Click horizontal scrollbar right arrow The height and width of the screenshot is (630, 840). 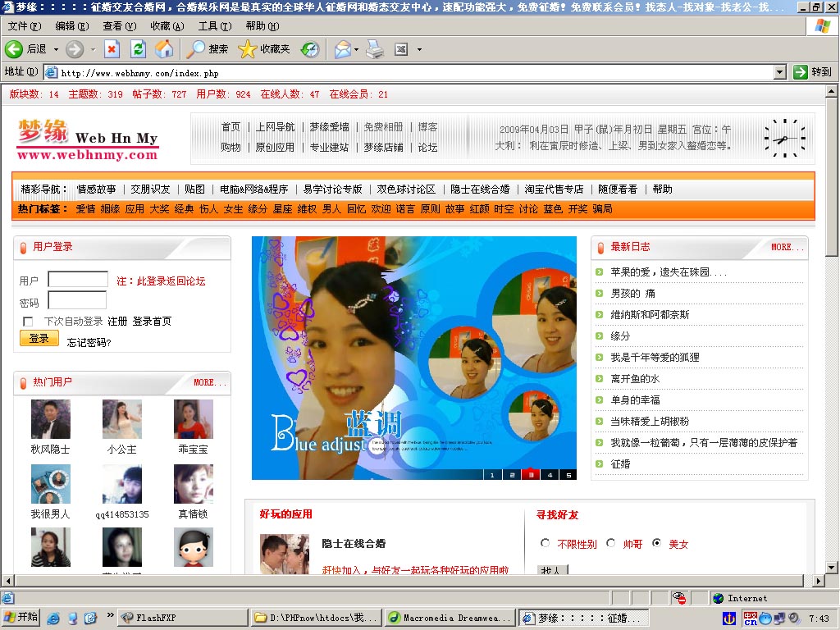coord(818,580)
